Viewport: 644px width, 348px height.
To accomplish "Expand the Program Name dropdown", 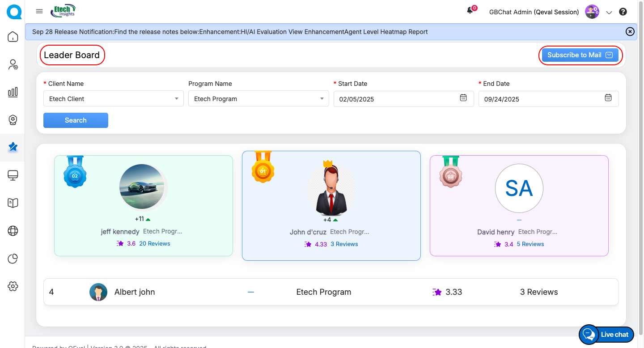I will click(258, 99).
